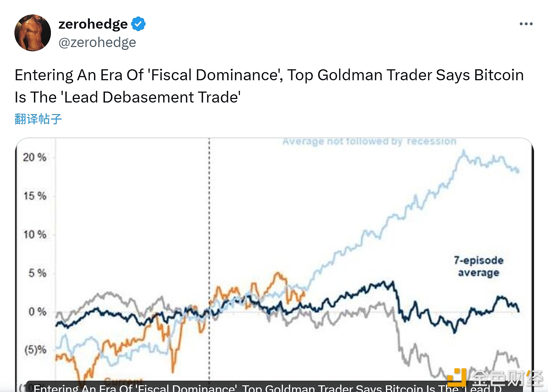Click the 20 % axis label
Screen dimensions: 548x392
[x=35, y=157]
